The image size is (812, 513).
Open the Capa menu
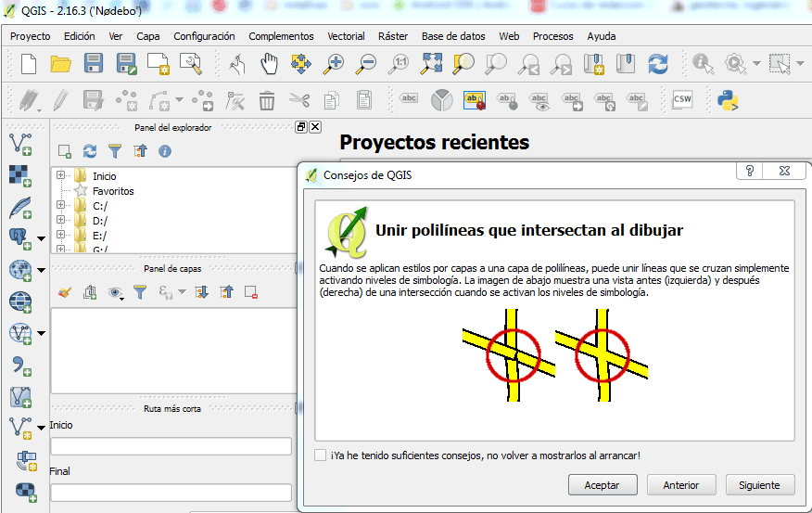147,36
